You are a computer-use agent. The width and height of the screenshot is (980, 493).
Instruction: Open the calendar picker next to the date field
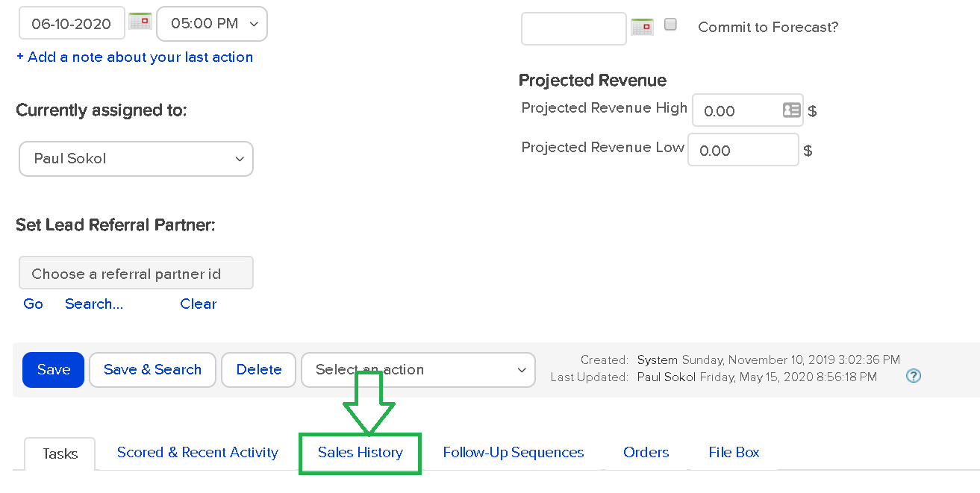139,21
